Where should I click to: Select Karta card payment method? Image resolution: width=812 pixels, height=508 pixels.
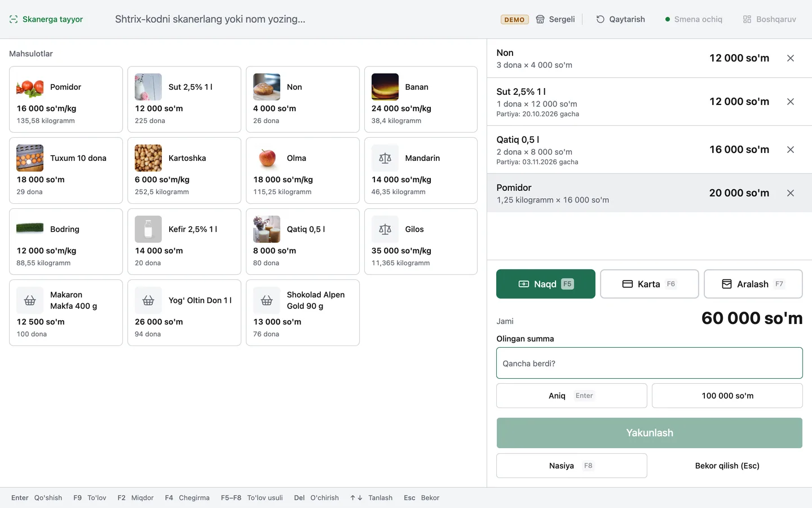(650, 284)
